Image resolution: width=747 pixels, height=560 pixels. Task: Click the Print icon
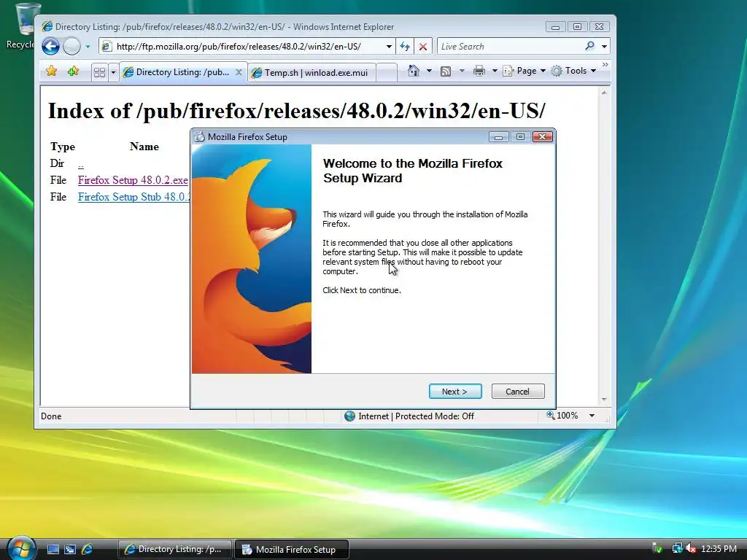pos(479,71)
